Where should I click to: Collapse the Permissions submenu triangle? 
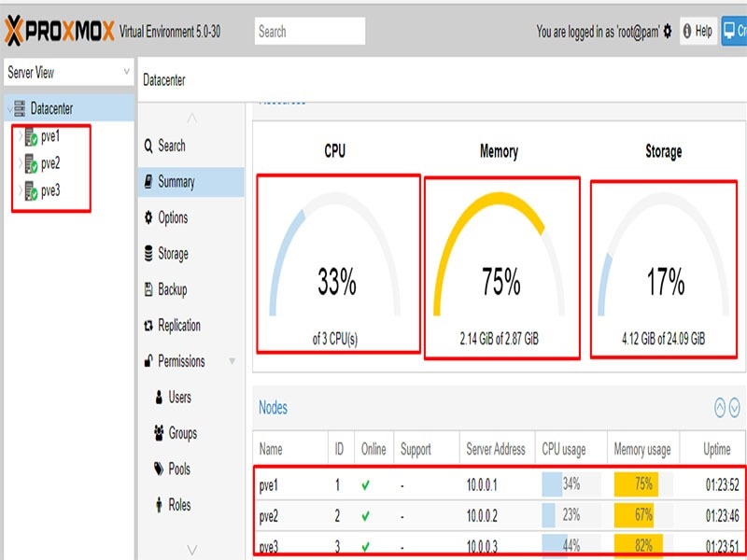pyautogui.click(x=232, y=361)
